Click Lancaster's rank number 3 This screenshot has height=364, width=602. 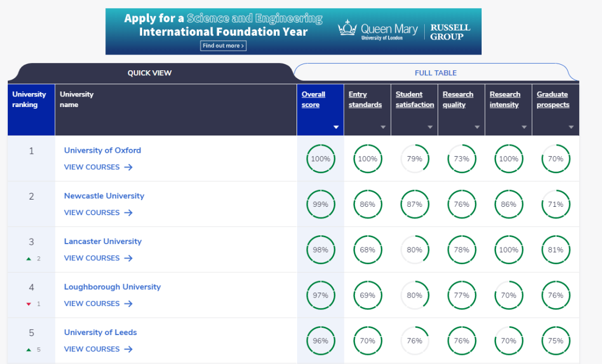pyautogui.click(x=31, y=242)
